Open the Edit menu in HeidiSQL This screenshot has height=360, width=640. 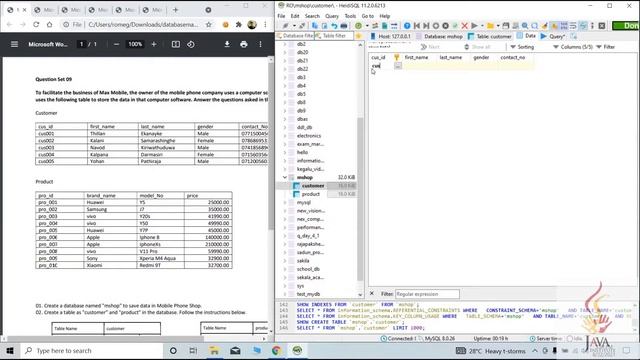(295, 16)
